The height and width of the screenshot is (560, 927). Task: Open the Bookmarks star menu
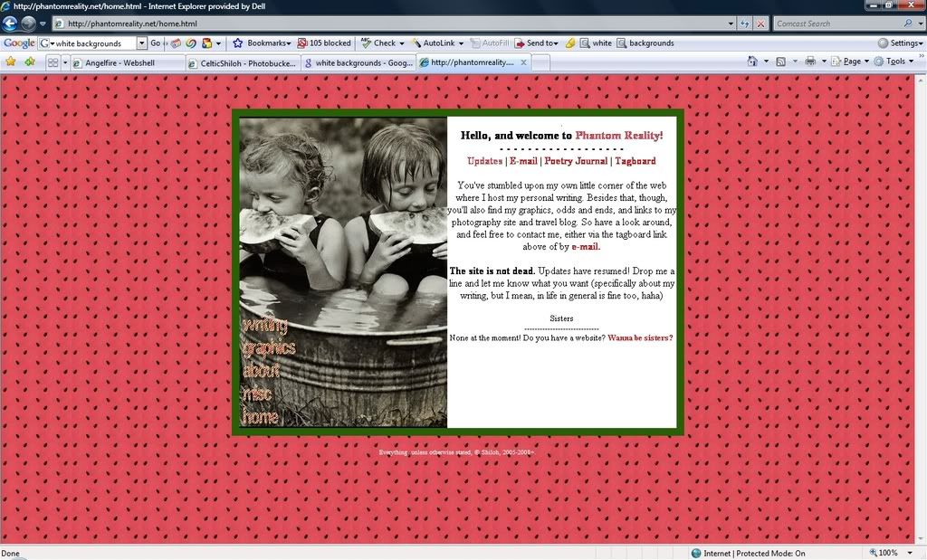[262, 43]
